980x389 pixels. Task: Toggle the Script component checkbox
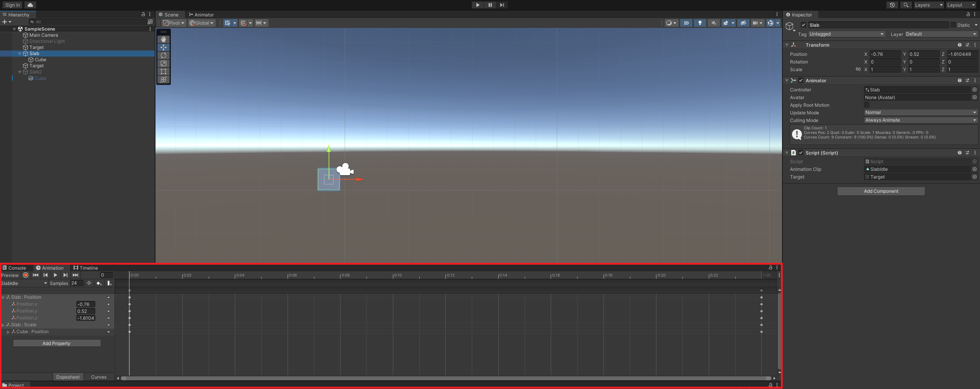coord(801,153)
